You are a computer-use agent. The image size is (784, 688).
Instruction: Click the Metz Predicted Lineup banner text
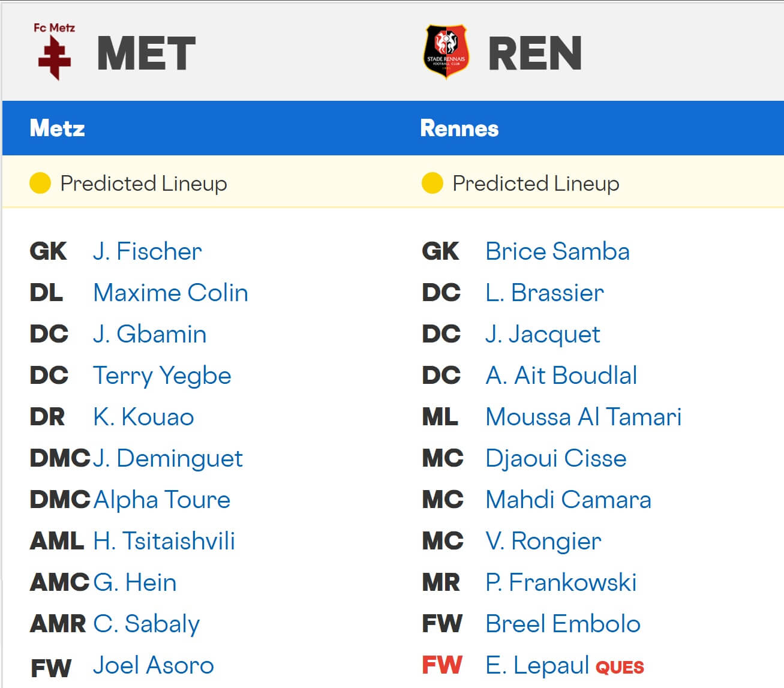pyautogui.click(x=143, y=184)
